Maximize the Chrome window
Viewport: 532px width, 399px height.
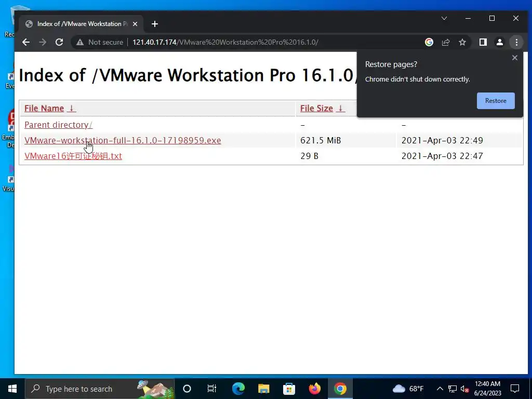tap(492, 18)
